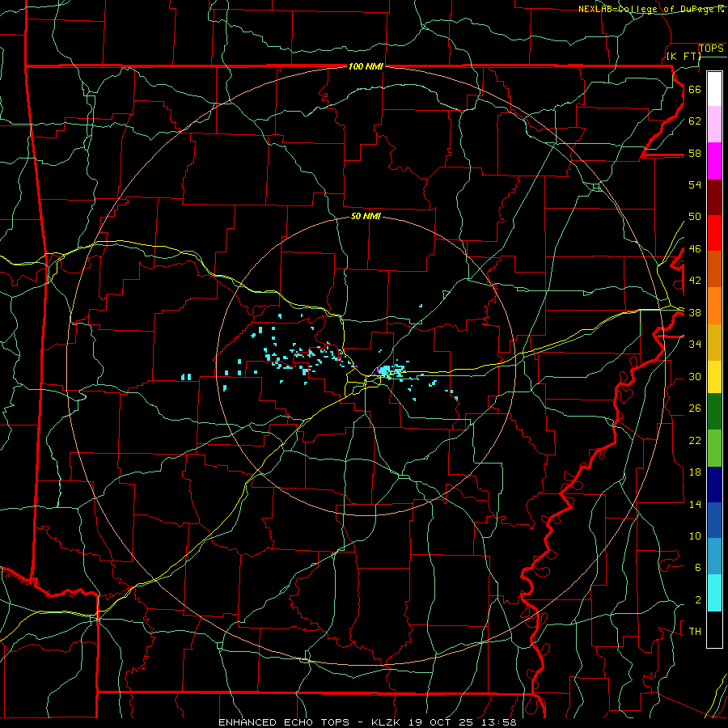Click the bright yellow legend swatch

(x=714, y=377)
